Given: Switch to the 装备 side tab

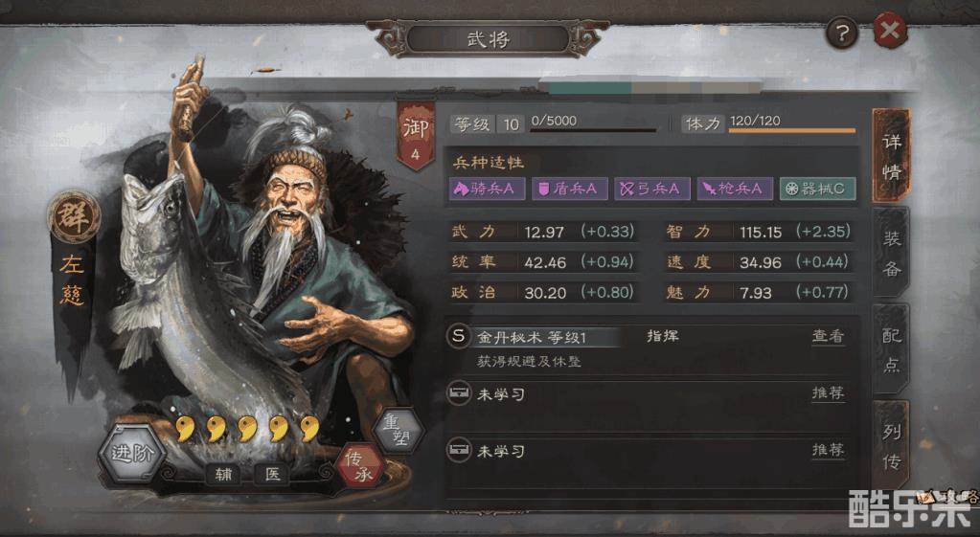Looking at the screenshot, I should (891, 254).
